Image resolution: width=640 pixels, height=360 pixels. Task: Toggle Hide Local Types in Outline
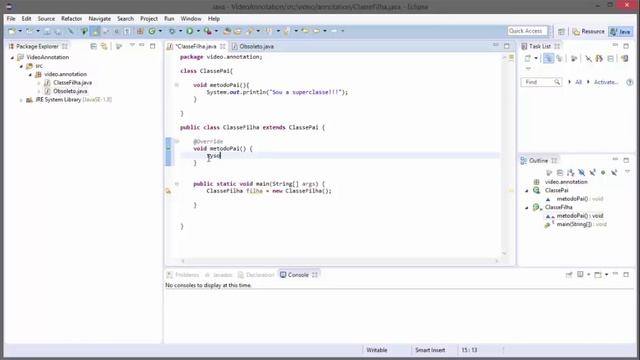pos(614,173)
